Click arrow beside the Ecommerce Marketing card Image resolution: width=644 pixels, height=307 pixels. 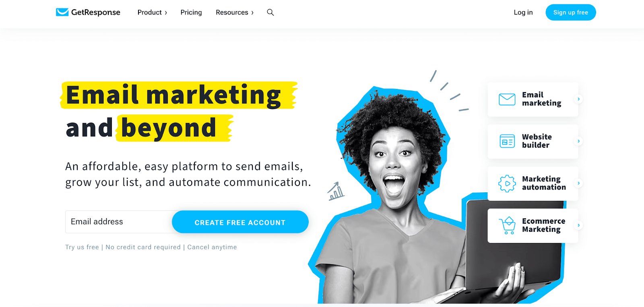(x=578, y=225)
